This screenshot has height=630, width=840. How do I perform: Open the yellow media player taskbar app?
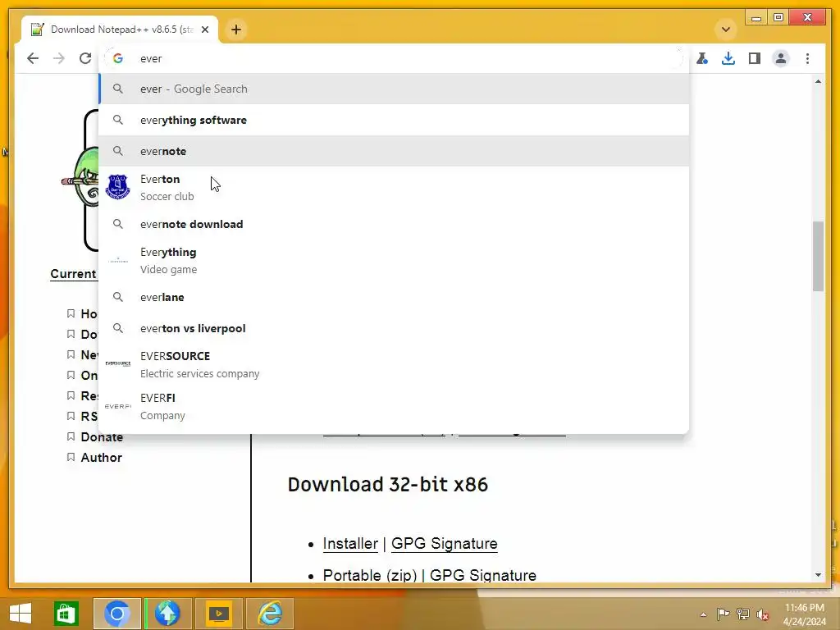click(218, 614)
